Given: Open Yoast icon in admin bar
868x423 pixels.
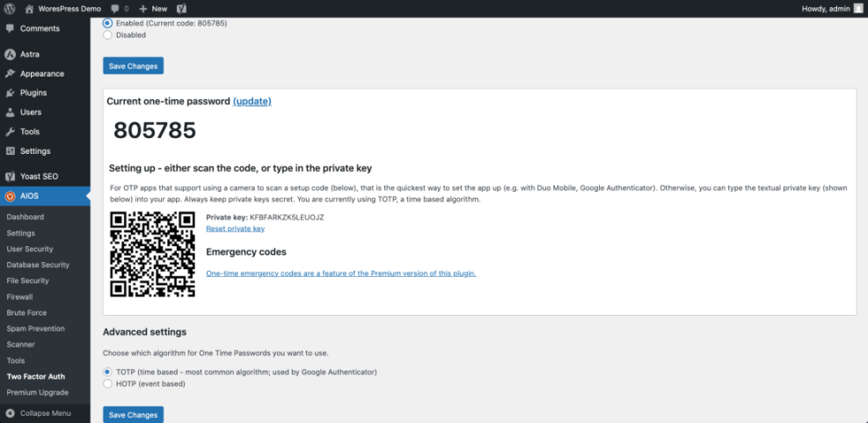Looking at the screenshot, I should tap(181, 9).
